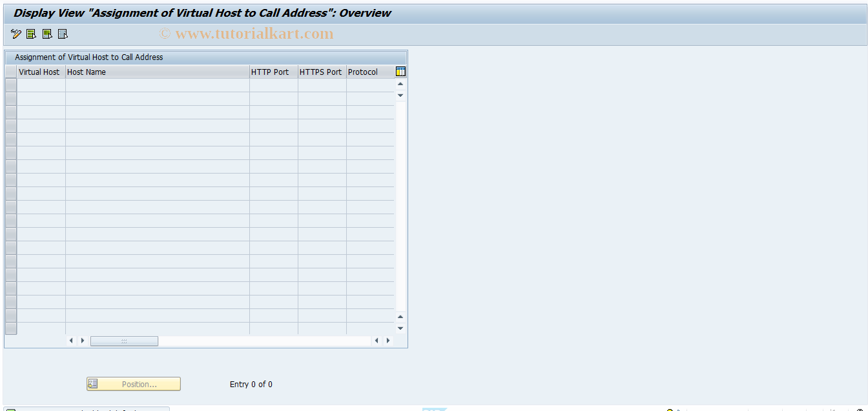Select the Virtual Host column header
Image resolution: width=868 pixels, height=411 pixels.
[x=41, y=72]
